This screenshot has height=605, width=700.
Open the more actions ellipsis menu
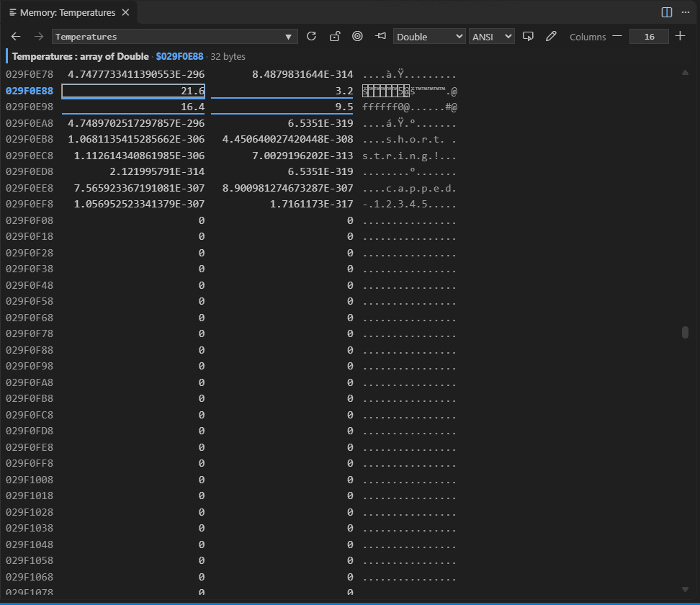pos(686,12)
